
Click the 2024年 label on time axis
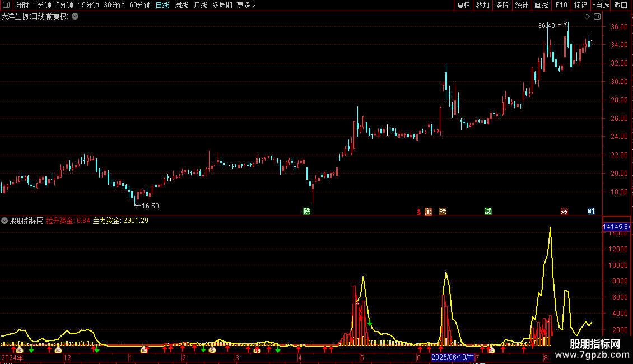(x=12, y=357)
